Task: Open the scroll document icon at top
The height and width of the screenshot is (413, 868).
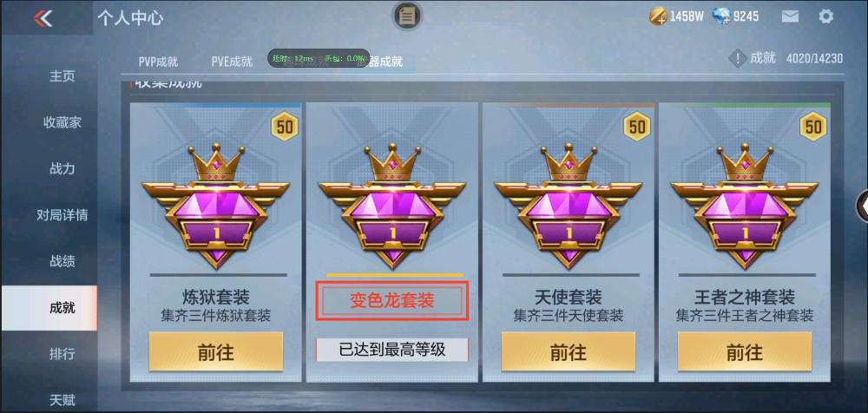Action: pos(407,16)
